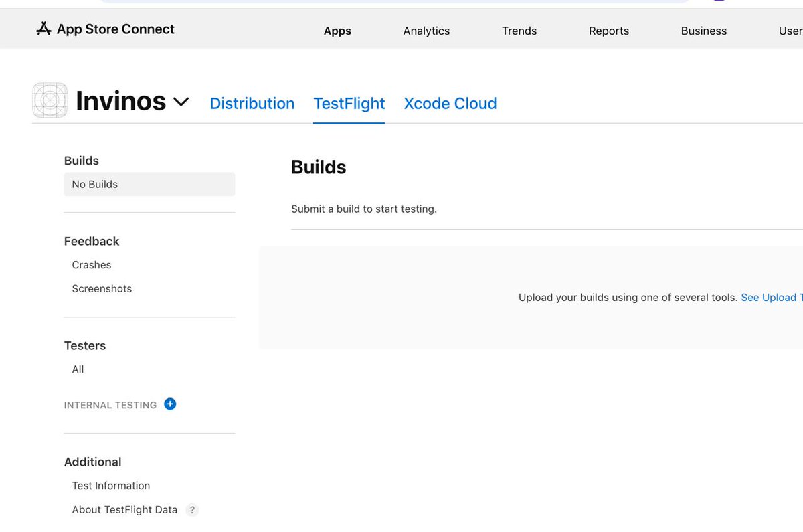This screenshot has height=532, width=803.
Task: Click the Invinos app name
Action: (120, 101)
